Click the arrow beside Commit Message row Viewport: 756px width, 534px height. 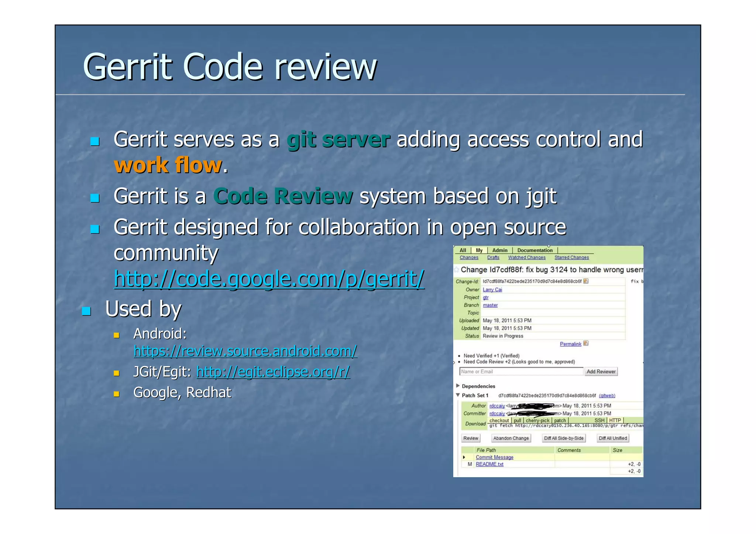(x=464, y=457)
